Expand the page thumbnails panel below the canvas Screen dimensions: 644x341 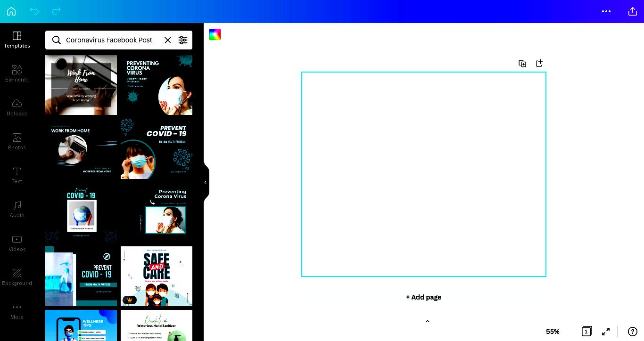428,321
